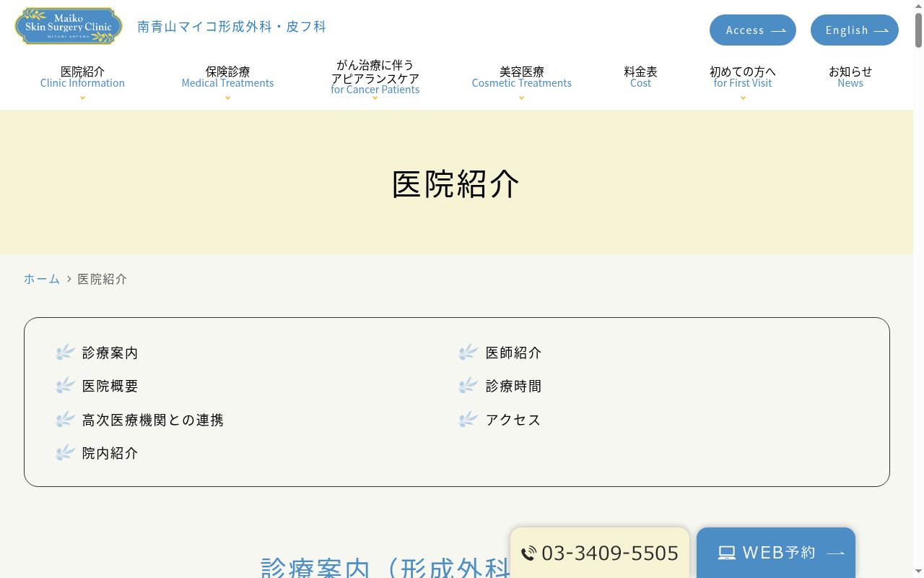
Task: Expand the for Cancer Patients menu arrow
Action: [x=375, y=98]
